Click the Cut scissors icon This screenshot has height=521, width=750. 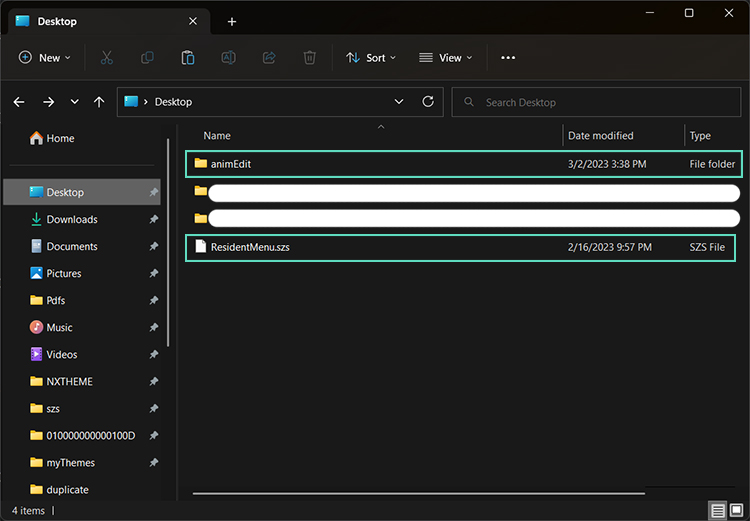pyautogui.click(x=106, y=58)
